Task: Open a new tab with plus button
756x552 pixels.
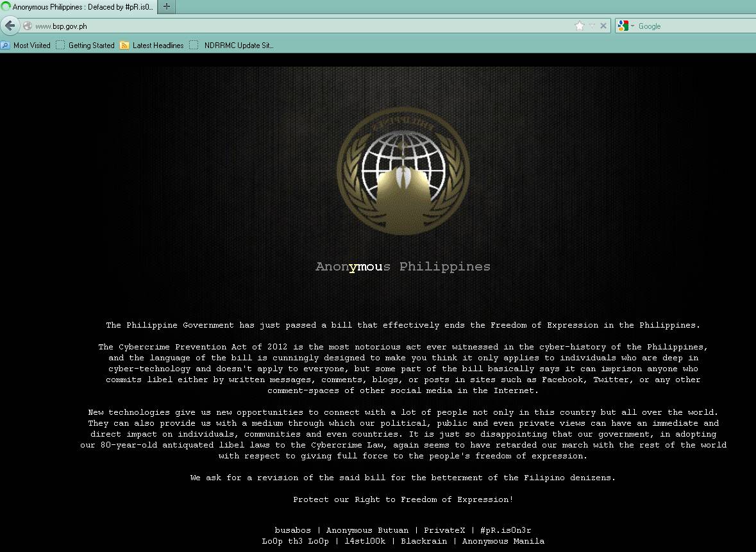Action: (166, 7)
